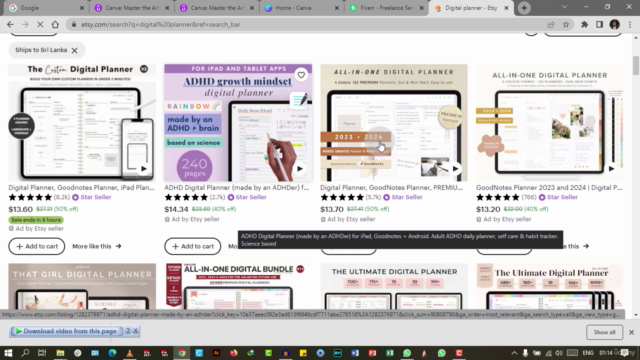Open Task View on the taskbar
640x360 pixels.
(x=42, y=353)
